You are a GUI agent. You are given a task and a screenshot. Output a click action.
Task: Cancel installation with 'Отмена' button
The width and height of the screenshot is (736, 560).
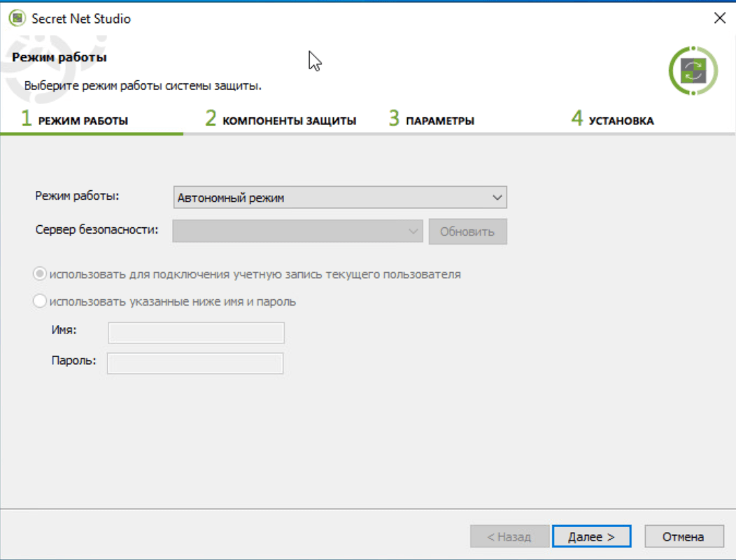point(684,537)
